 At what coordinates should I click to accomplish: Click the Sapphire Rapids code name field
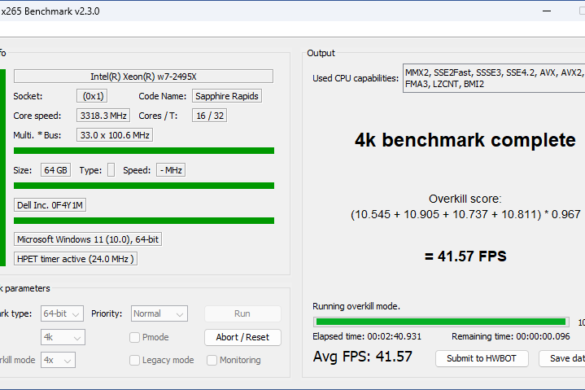227,96
